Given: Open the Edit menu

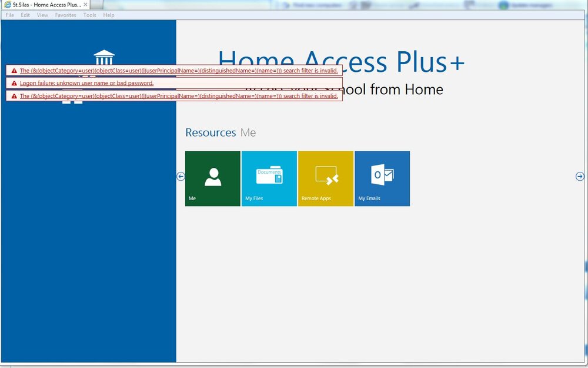Looking at the screenshot, I should pyautogui.click(x=25, y=15).
